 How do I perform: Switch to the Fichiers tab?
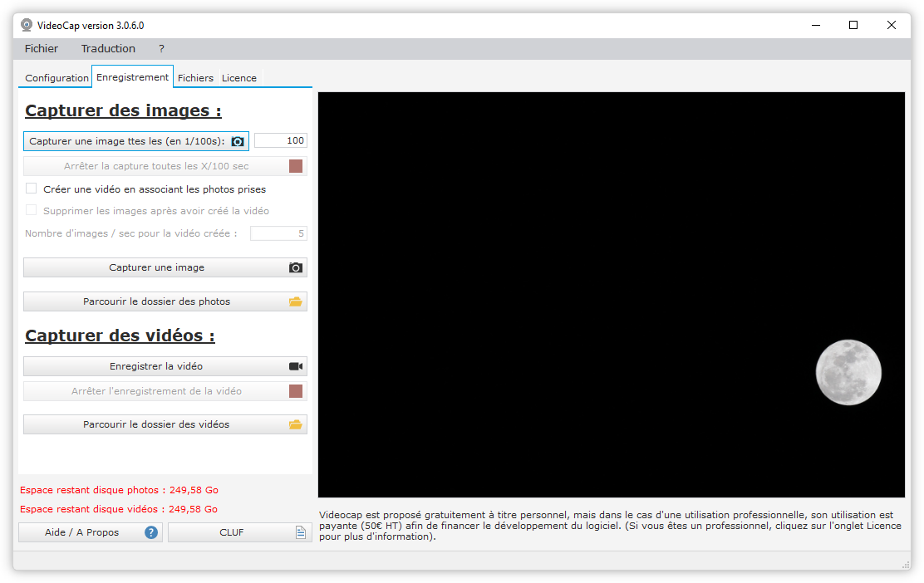click(195, 78)
